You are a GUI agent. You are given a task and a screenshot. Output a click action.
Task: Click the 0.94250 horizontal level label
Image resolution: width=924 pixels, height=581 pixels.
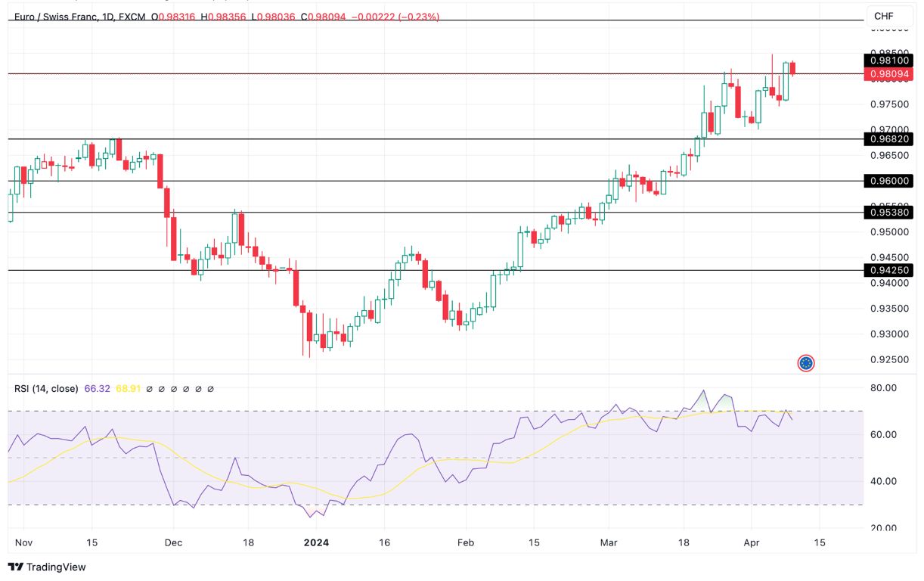[889, 269]
